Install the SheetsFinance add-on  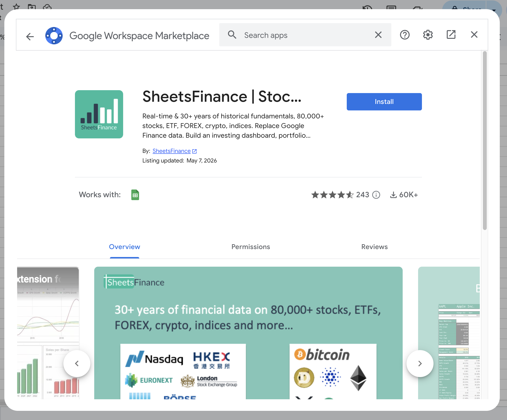[x=384, y=102]
